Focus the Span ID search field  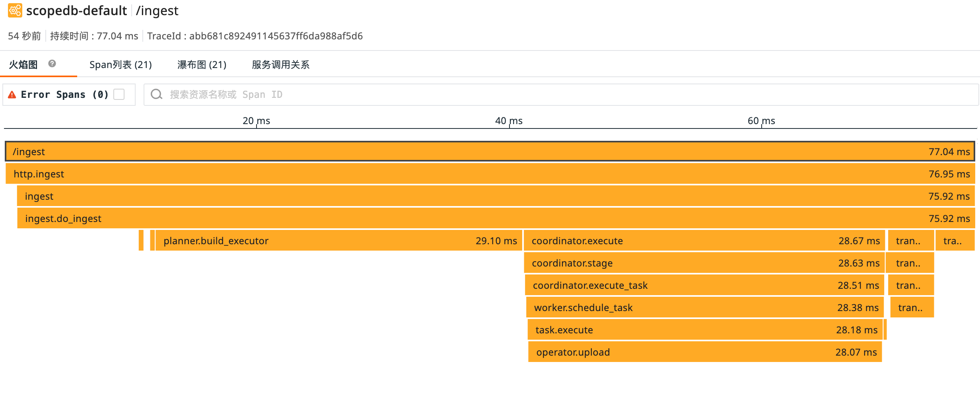tap(557, 94)
